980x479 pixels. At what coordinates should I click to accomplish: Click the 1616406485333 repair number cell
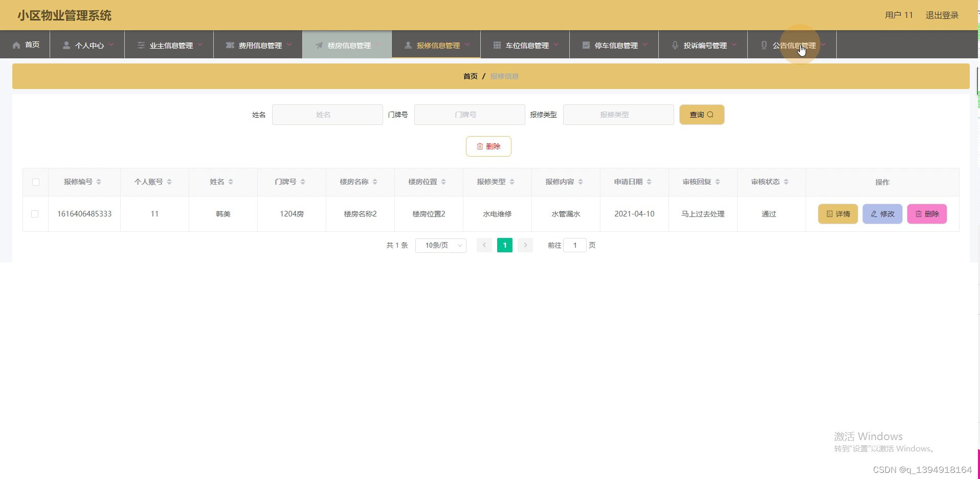click(84, 214)
